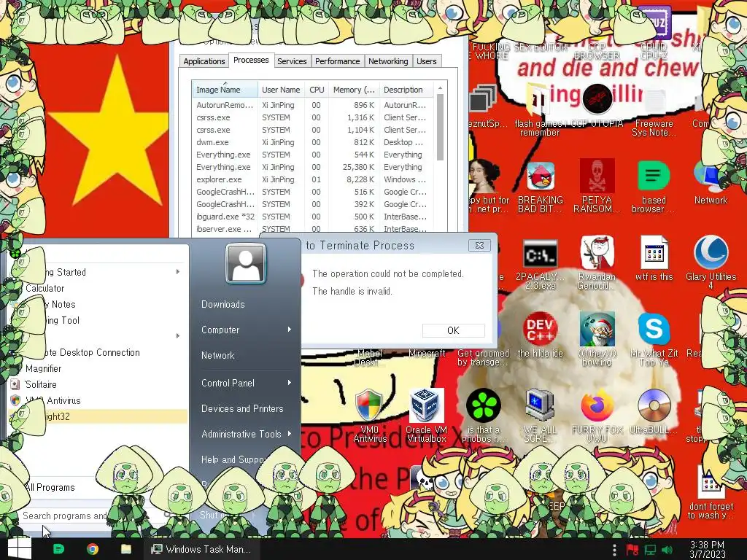Open Calculator from the Start menu
This screenshot has width=747, height=560.
[44, 288]
